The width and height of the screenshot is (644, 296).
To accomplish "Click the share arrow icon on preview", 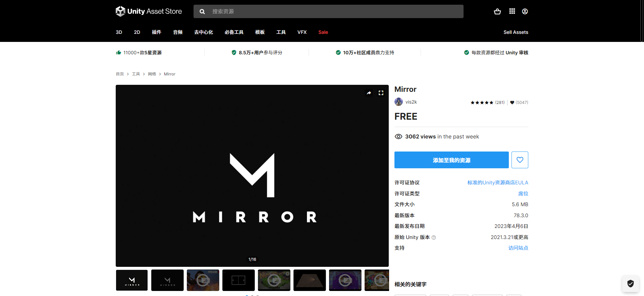I will (369, 93).
